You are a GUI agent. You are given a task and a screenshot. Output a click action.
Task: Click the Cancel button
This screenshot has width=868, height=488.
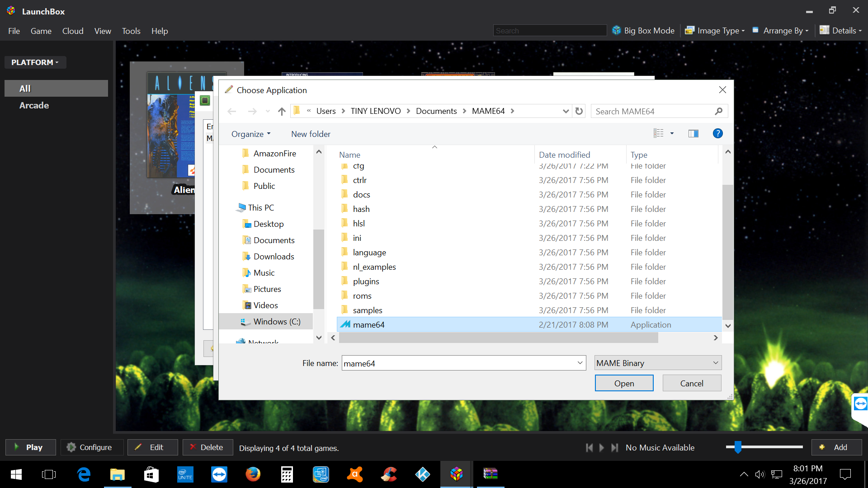click(x=692, y=383)
